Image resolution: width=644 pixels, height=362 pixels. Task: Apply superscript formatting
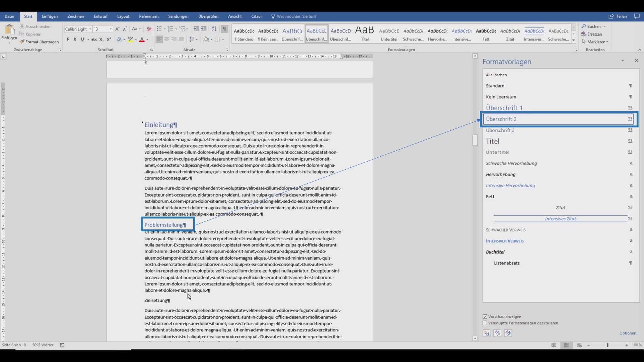point(109,39)
